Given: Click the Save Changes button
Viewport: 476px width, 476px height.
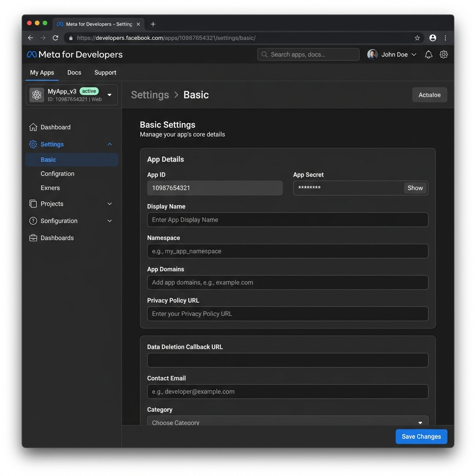Looking at the screenshot, I should click(x=421, y=436).
